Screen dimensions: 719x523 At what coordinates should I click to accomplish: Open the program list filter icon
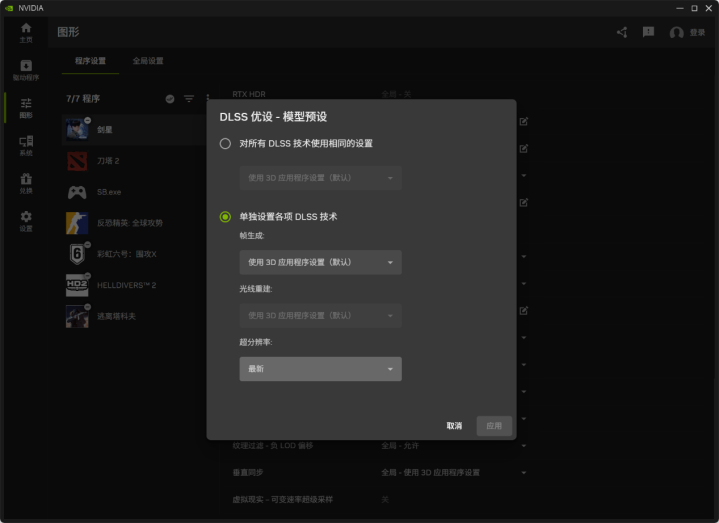coord(189,99)
